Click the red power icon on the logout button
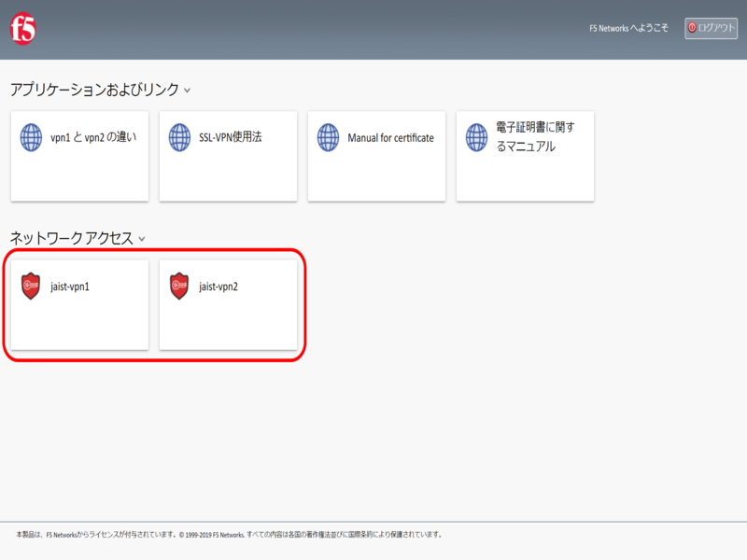This screenshot has width=747, height=560. pyautogui.click(x=692, y=28)
